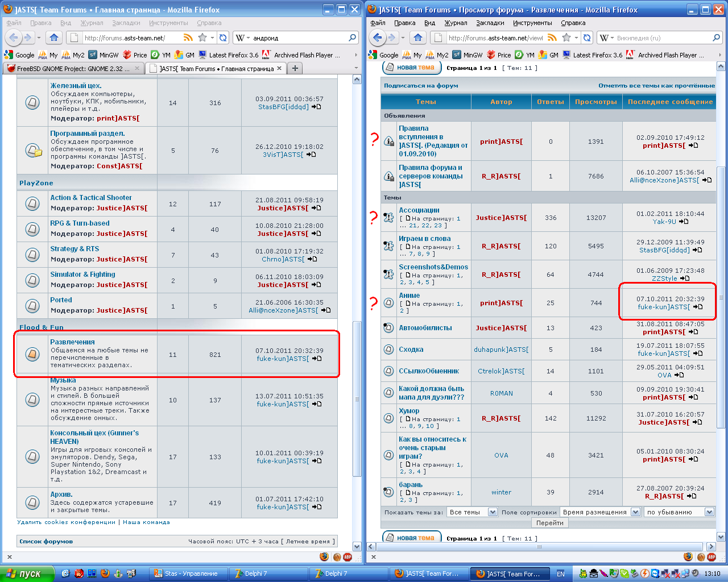Click Adblock Plus icon in left window status bar
Image resolution: width=728 pixels, height=582 pixels.
point(347,557)
